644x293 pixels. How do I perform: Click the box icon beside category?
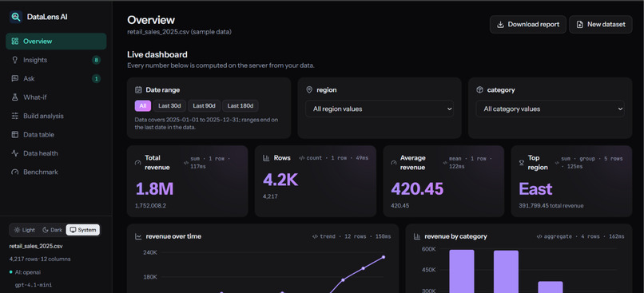click(479, 90)
